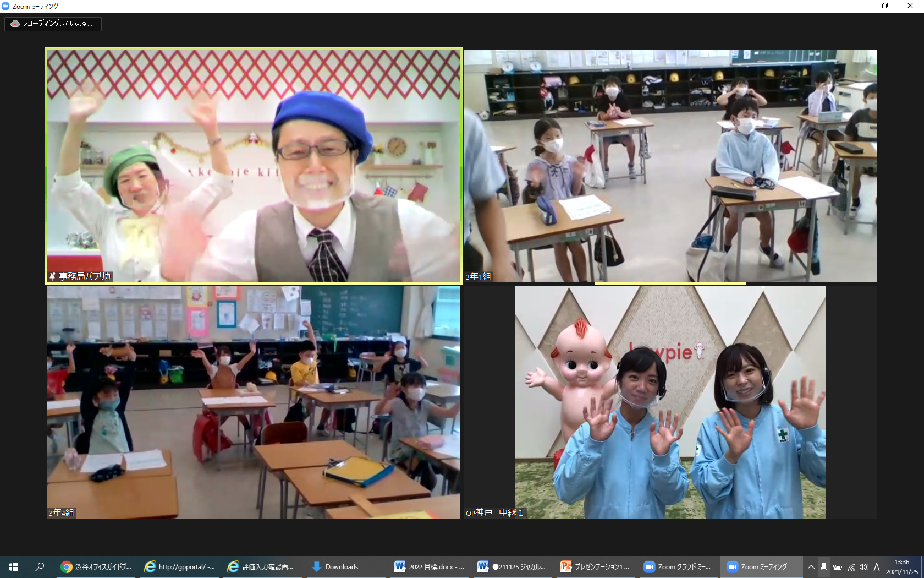Screen dimensions: 924x578
Task: Switch to Word document 211125 ジャカル
Action: [x=512, y=566]
